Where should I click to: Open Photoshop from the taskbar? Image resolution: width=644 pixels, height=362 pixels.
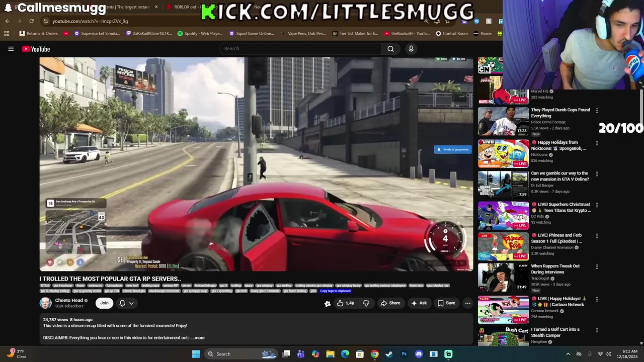(404, 354)
